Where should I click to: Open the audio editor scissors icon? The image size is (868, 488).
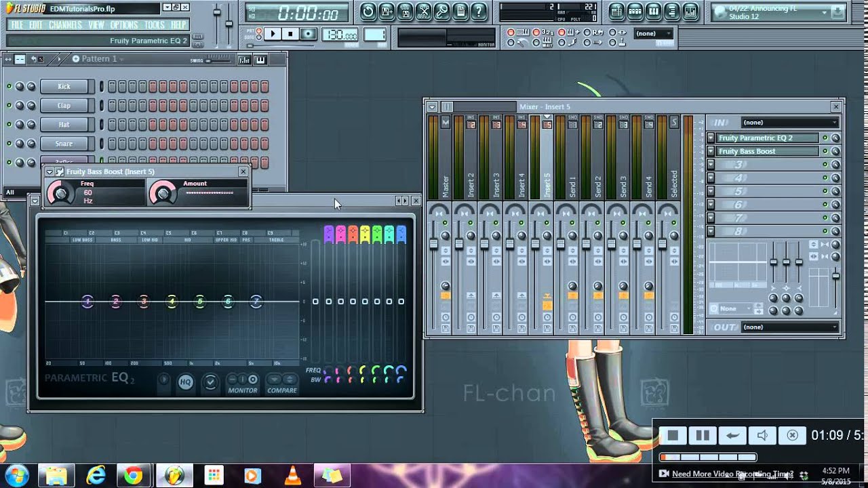tap(423, 11)
